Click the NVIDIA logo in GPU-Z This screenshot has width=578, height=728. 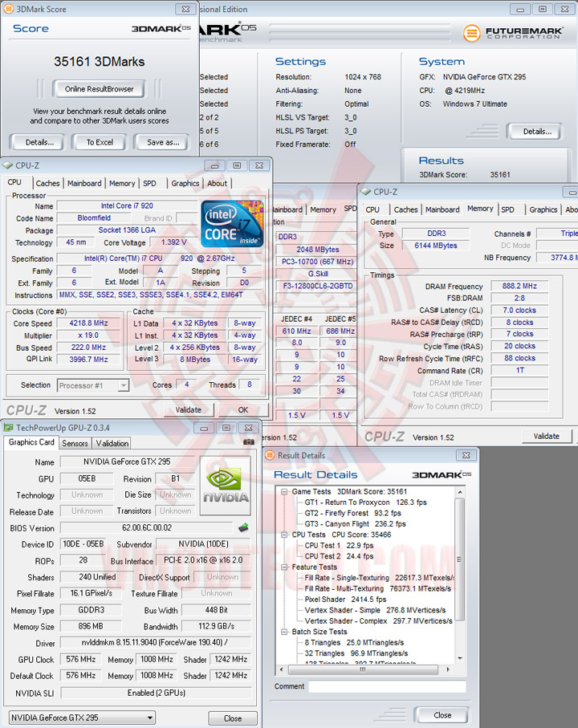coord(226,486)
